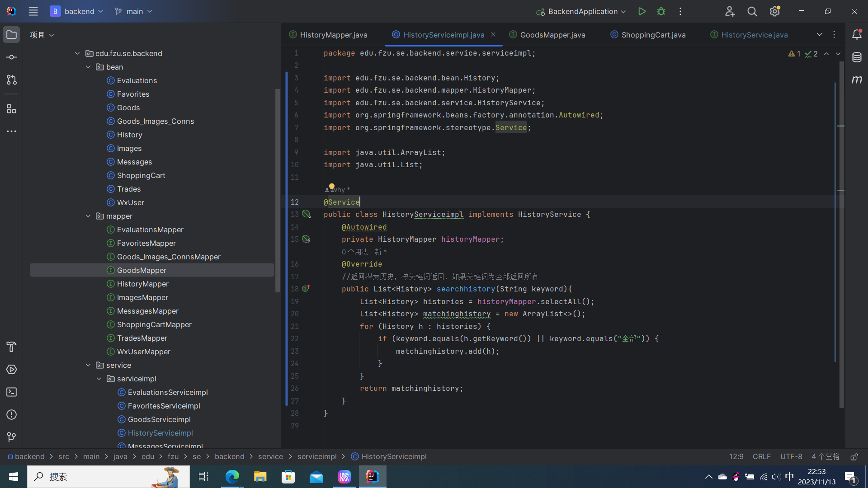Open File Explorer from taskbar

pos(260,477)
